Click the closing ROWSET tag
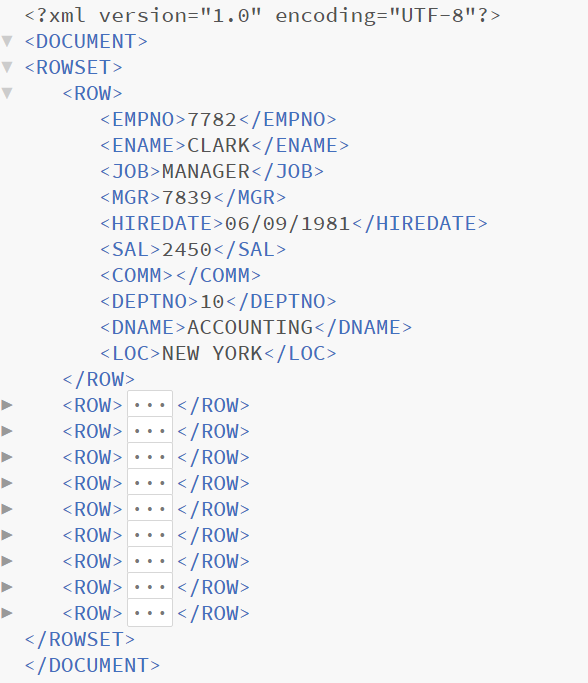Screen dimensions: 588x683 point(80,639)
